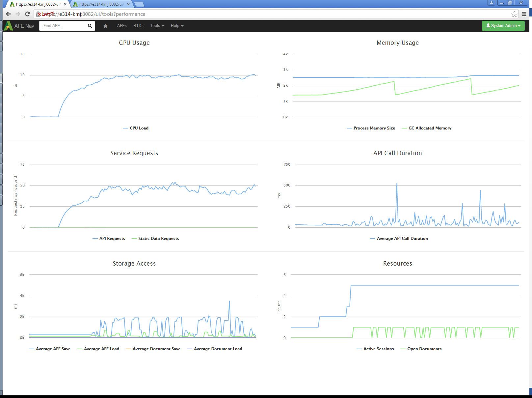532x398 pixels.
Task: Expand the Help dropdown
Action: coord(177,26)
